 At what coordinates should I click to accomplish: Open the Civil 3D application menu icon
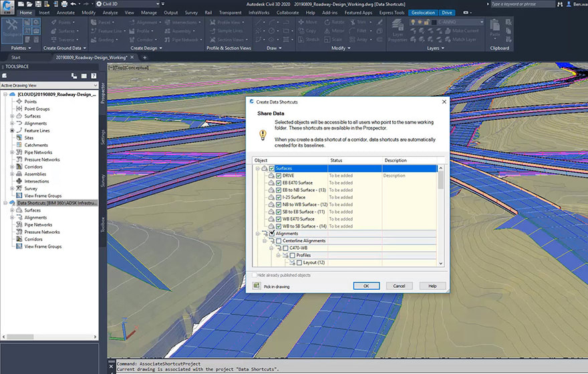click(x=7, y=7)
